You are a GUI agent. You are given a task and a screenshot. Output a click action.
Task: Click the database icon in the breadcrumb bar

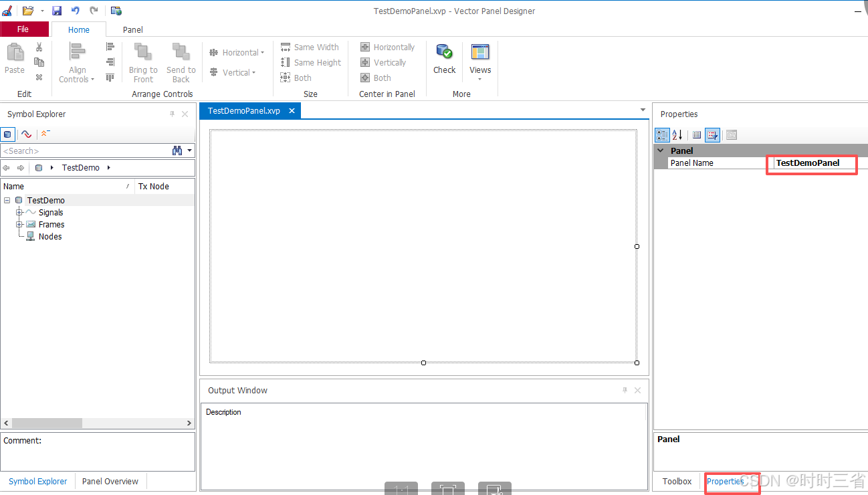39,167
